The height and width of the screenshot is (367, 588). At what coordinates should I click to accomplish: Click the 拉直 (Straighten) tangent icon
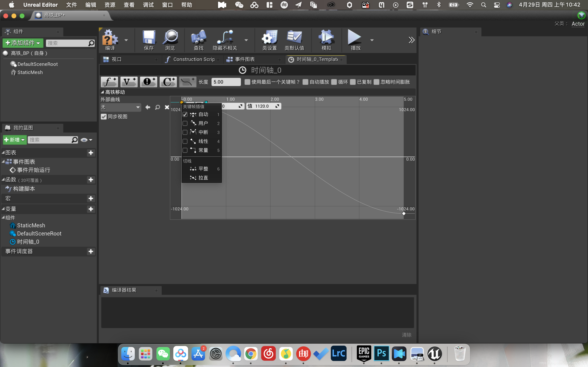pyautogui.click(x=193, y=178)
